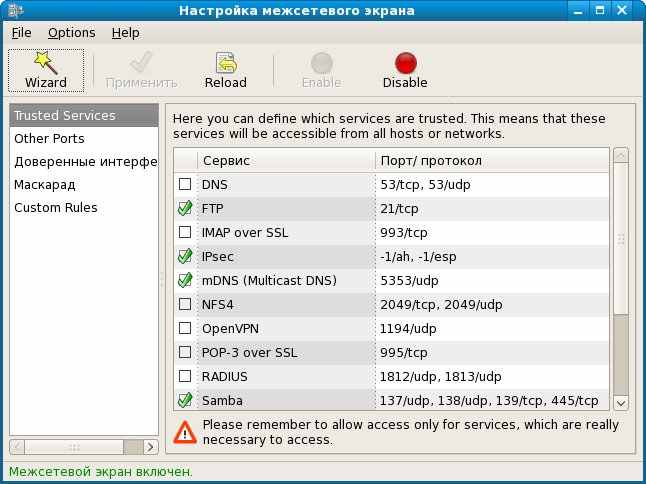Open the Help menu
Viewport: 646px width, 484px height.
click(x=126, y=33)
